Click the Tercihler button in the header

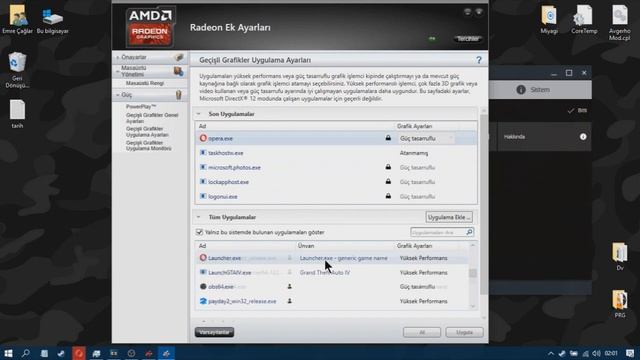[x=468, y=39]
